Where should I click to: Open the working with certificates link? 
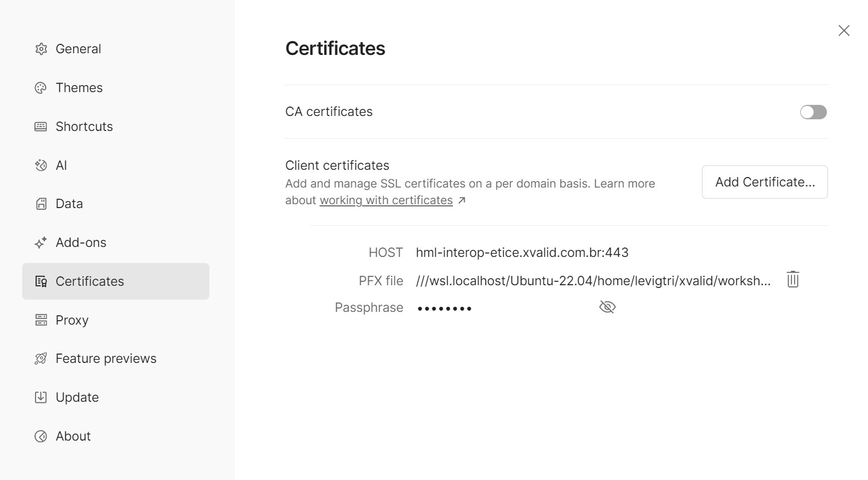pos(386,200)
